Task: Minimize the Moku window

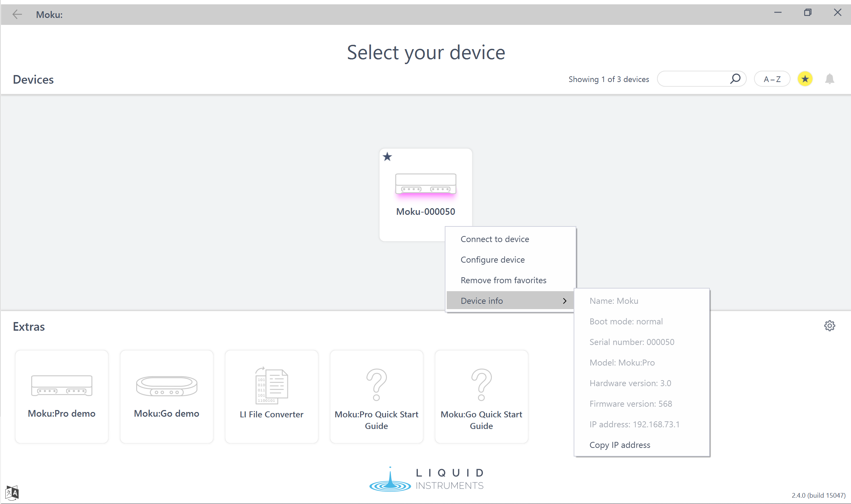Action: point(778,13)
